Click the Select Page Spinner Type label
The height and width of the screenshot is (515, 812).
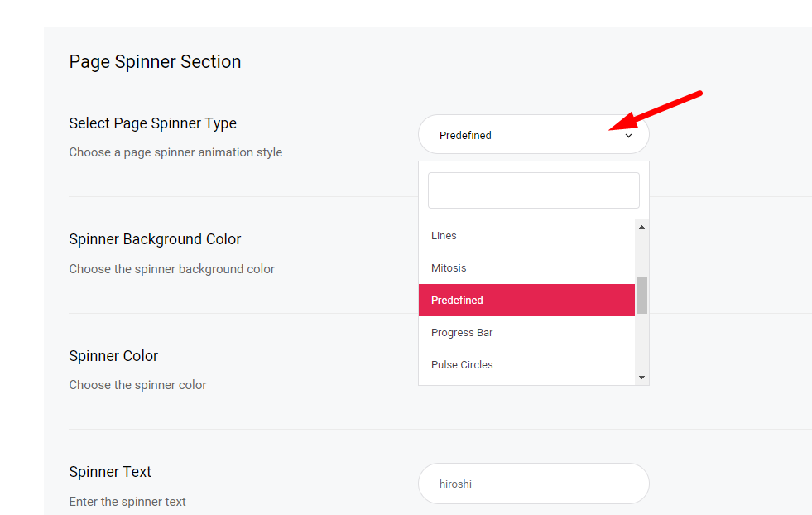(x=153, y=123)
